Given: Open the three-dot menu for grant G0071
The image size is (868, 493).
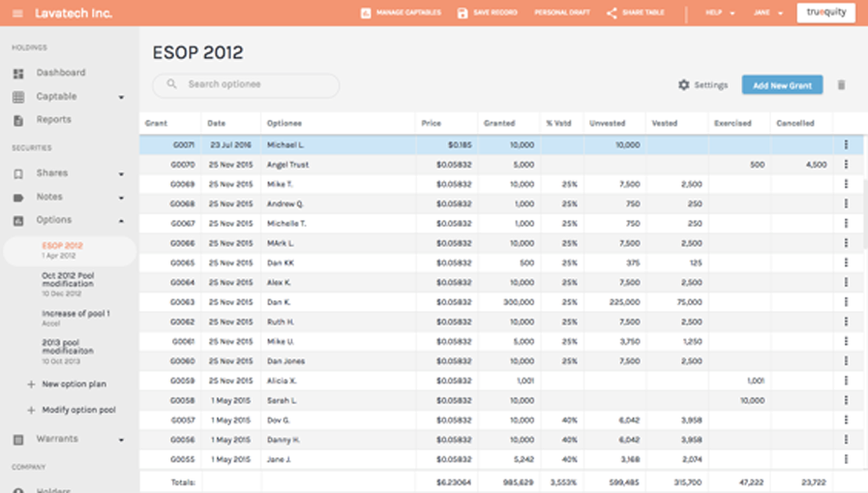Looking at the screenshot, I should point(846,145).
